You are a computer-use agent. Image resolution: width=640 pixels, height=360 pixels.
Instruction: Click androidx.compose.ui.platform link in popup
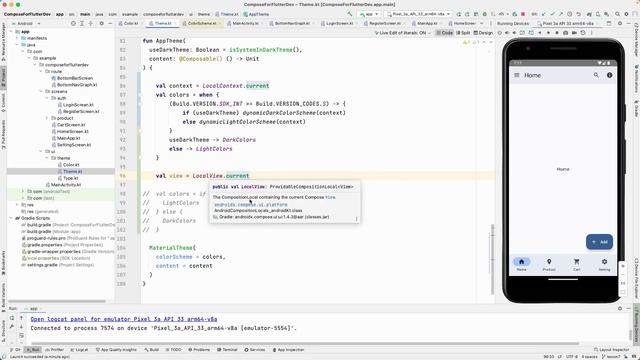251,204
